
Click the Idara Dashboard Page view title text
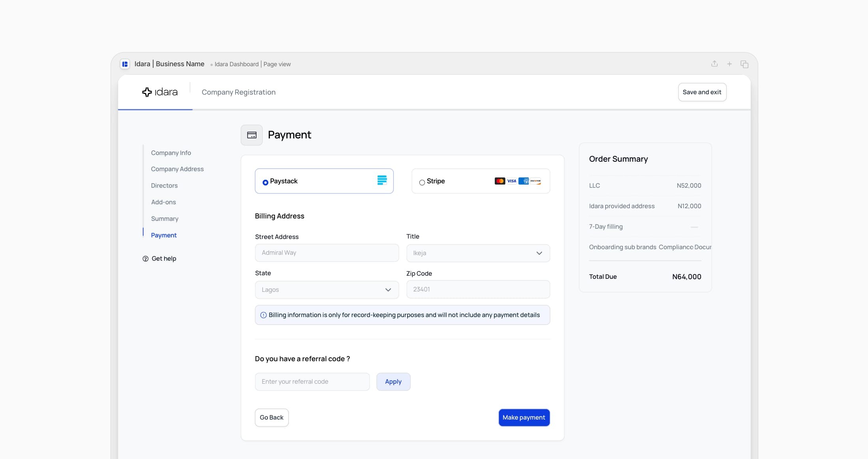[x=253, y=64]
